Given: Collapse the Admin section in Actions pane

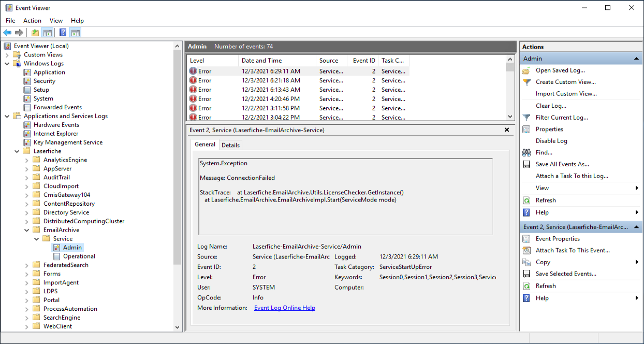Looking at the screenshot, I should click(637, 59).
